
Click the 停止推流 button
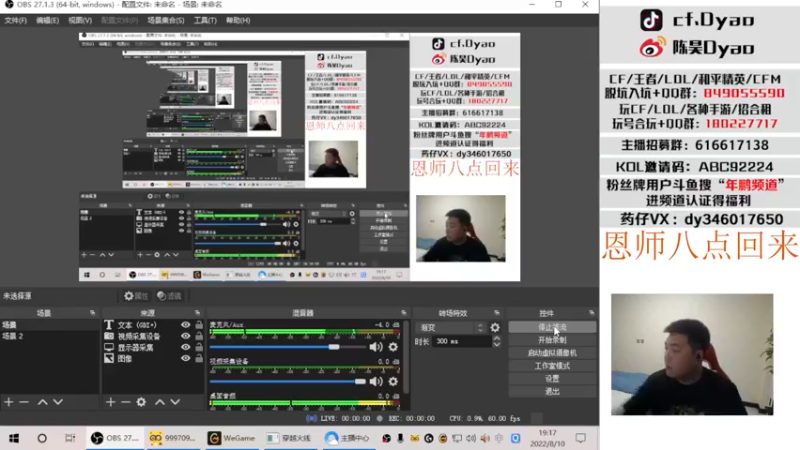pos(552,327)
